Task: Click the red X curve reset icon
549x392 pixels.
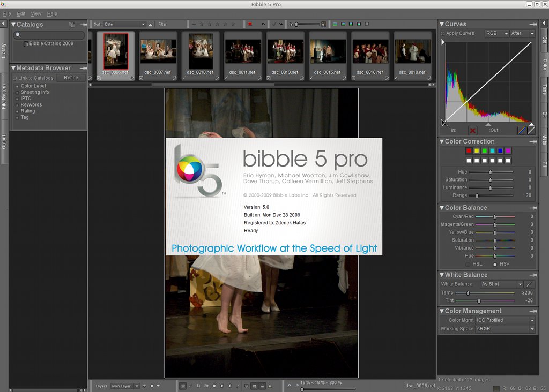Action: point(472,130)
